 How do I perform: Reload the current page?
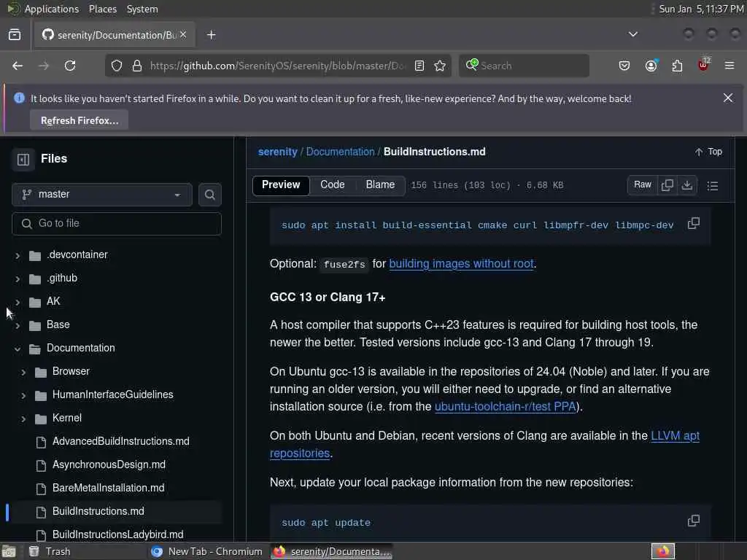pos(70,66)
